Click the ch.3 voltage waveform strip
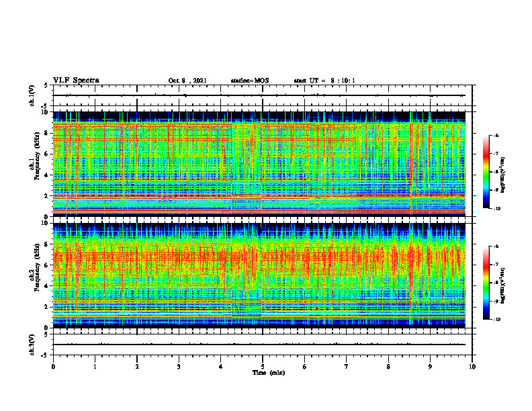This screenshot has height=411, width=532. pyautogui.click(x=263, y=345)
